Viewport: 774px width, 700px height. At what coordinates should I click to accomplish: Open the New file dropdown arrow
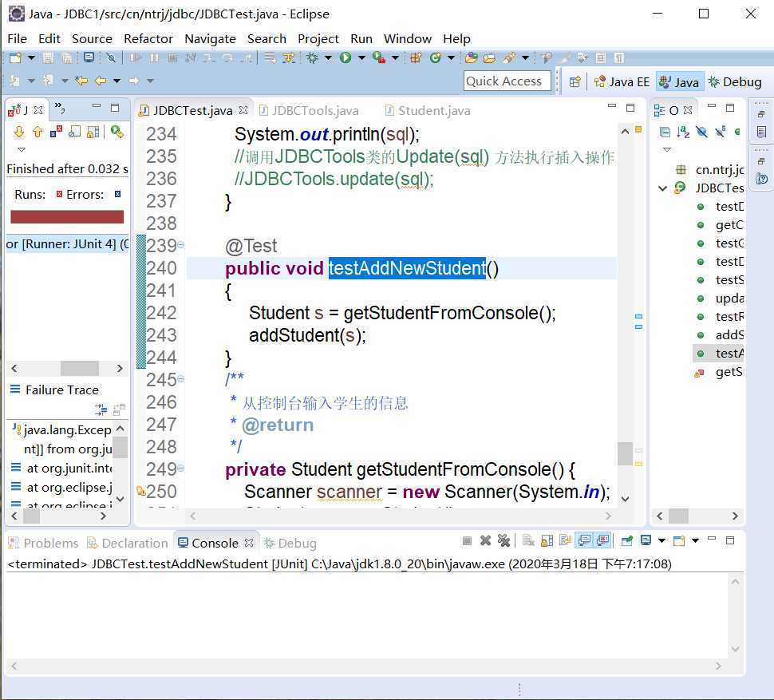pos(31,57)
